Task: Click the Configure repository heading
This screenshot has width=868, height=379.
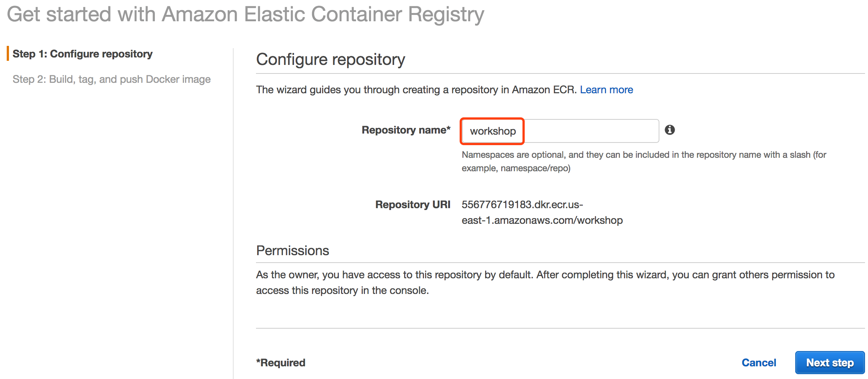Action: (330, 60)
